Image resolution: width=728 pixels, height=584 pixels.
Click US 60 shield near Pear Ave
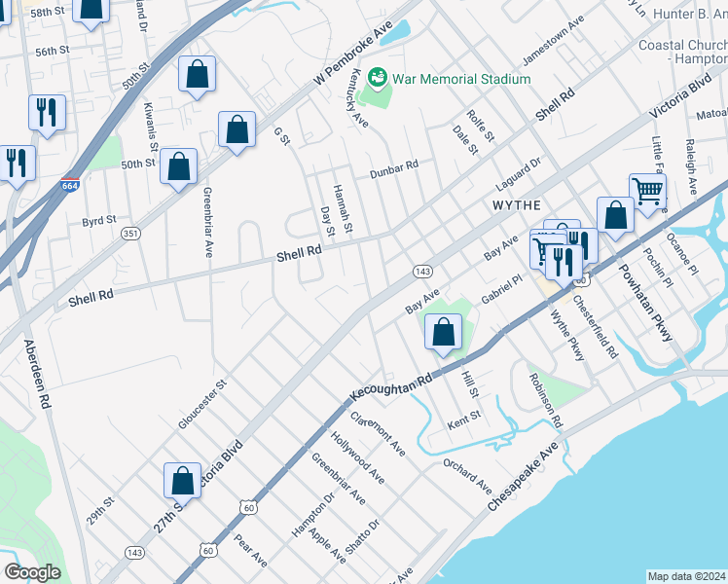(x=209, y=551)
